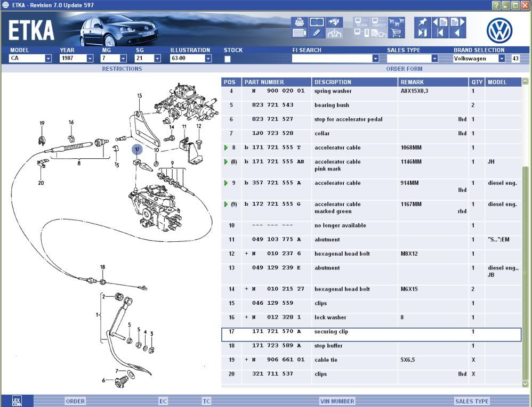Viewport: 532px width, 407px height.
Task: Click the vehicle information icon
Action: (334, 33)
